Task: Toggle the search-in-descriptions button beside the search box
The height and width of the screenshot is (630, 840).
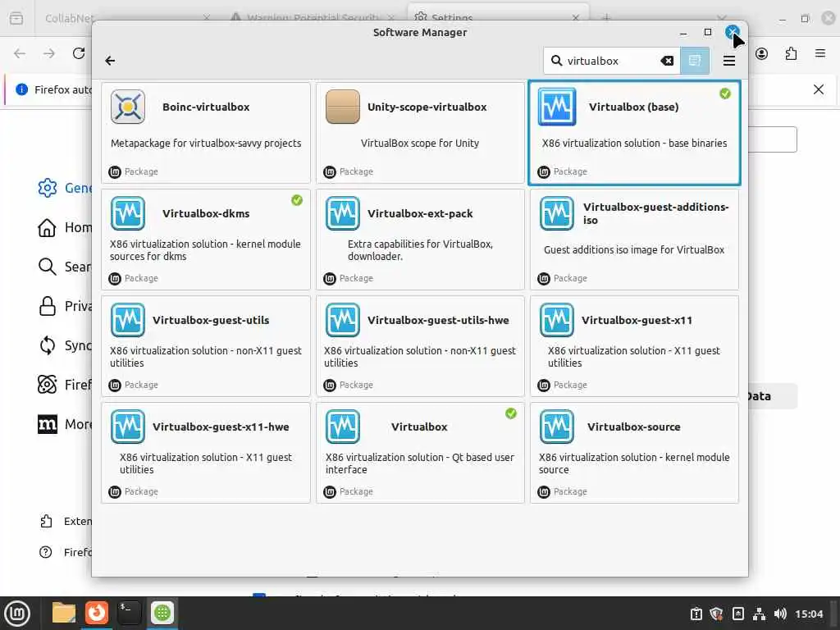Action: [x=695, y=61]
